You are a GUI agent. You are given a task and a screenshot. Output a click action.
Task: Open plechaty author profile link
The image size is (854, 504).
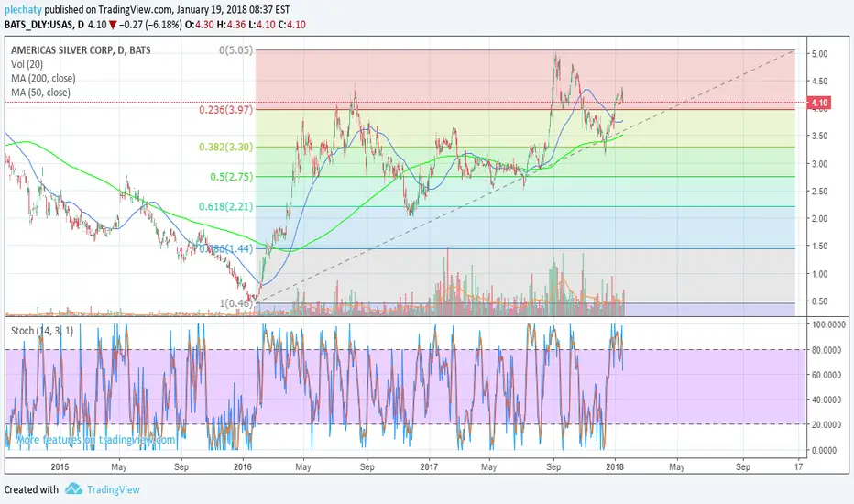[24, 10]
